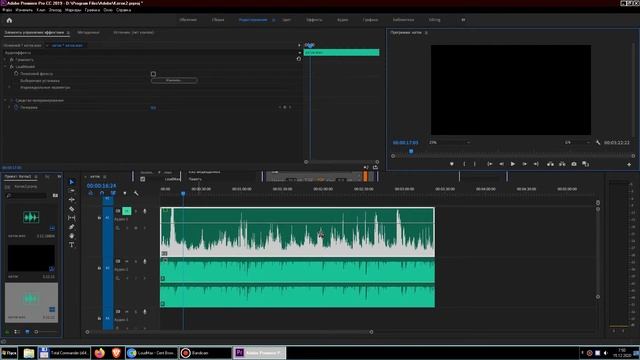Select the Razor tool
This screenshot has height=360, width=640.
click(71, 209)
